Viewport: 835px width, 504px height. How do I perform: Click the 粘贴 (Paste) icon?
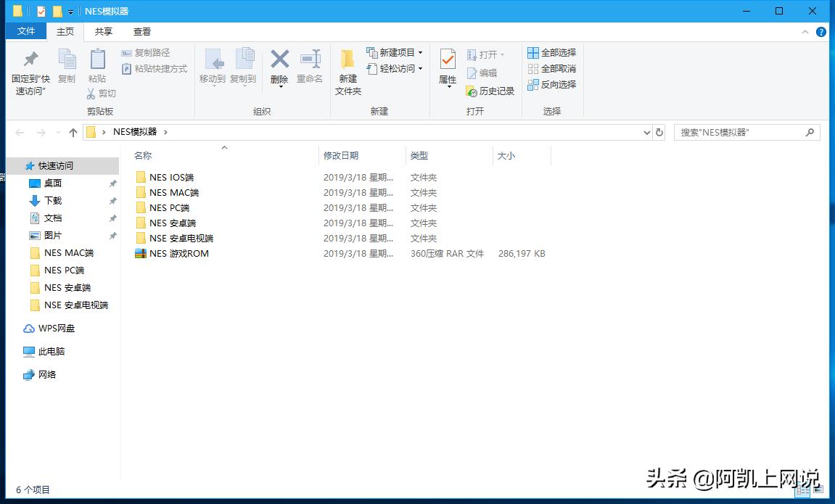pos(98,69)
